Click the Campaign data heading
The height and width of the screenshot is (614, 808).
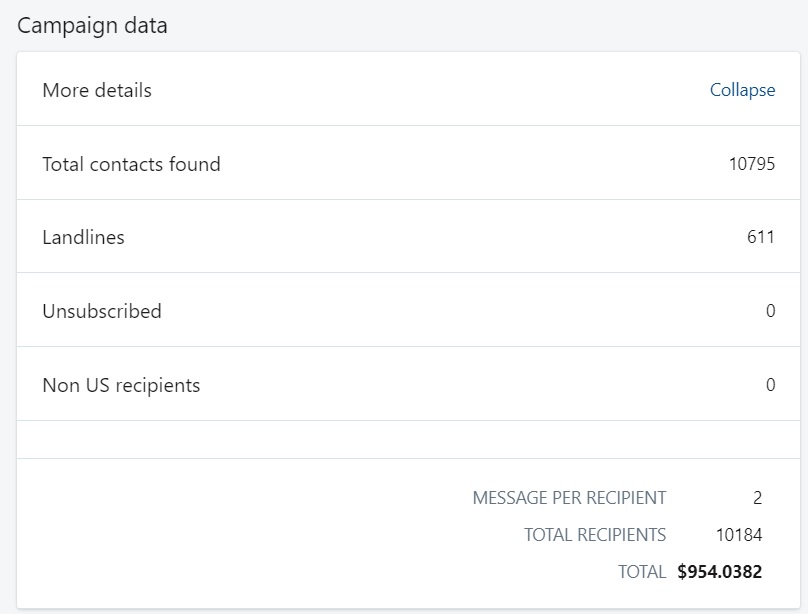click(92, 26)
